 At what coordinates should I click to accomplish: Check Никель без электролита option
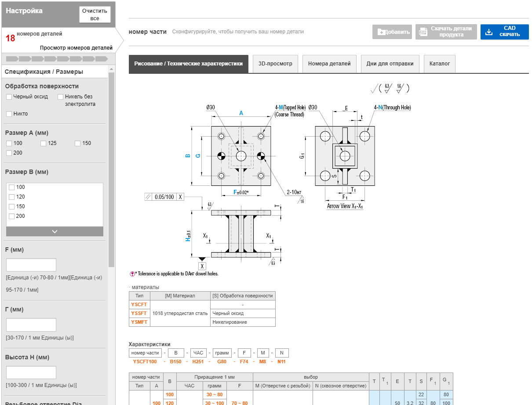click(61, 97)
